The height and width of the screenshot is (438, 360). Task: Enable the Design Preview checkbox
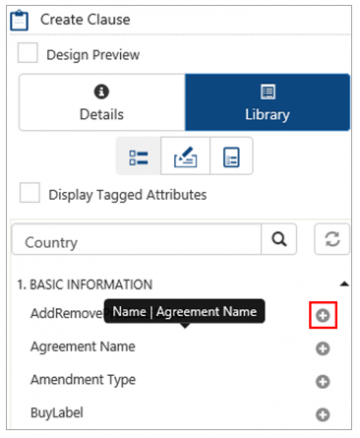(x=28, y=53)
